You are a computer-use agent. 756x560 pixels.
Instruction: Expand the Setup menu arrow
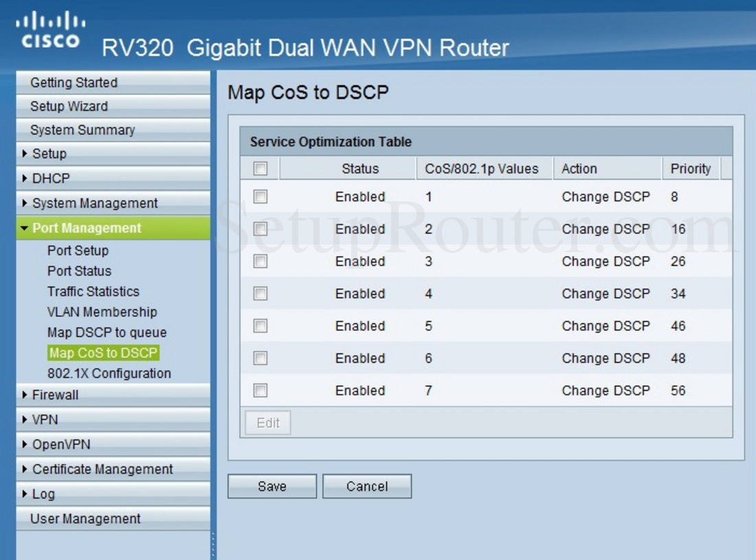click(25, 153)
